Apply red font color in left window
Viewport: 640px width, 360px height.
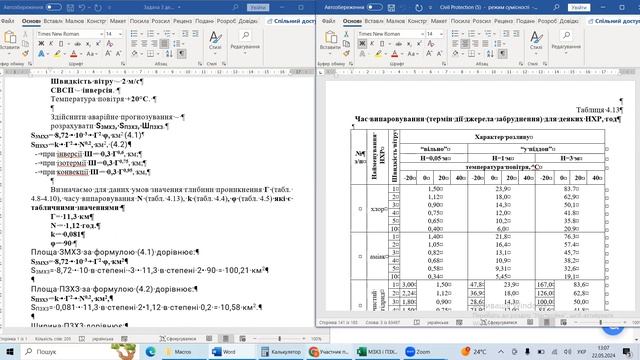73,53
